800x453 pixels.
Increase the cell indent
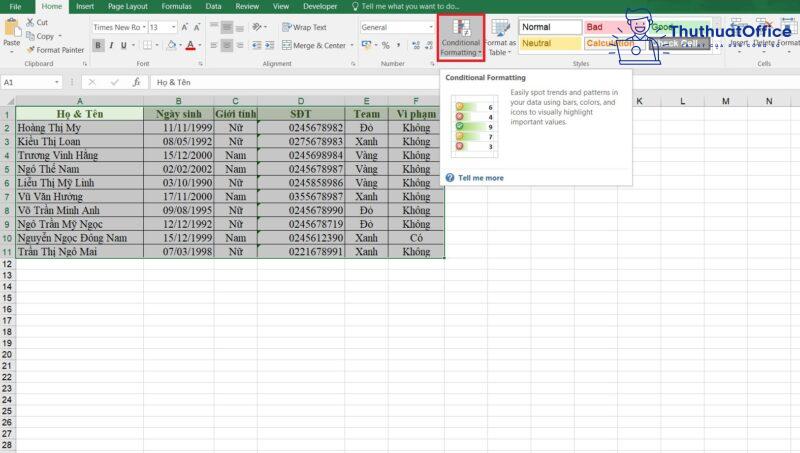click(x=270, y=45)
